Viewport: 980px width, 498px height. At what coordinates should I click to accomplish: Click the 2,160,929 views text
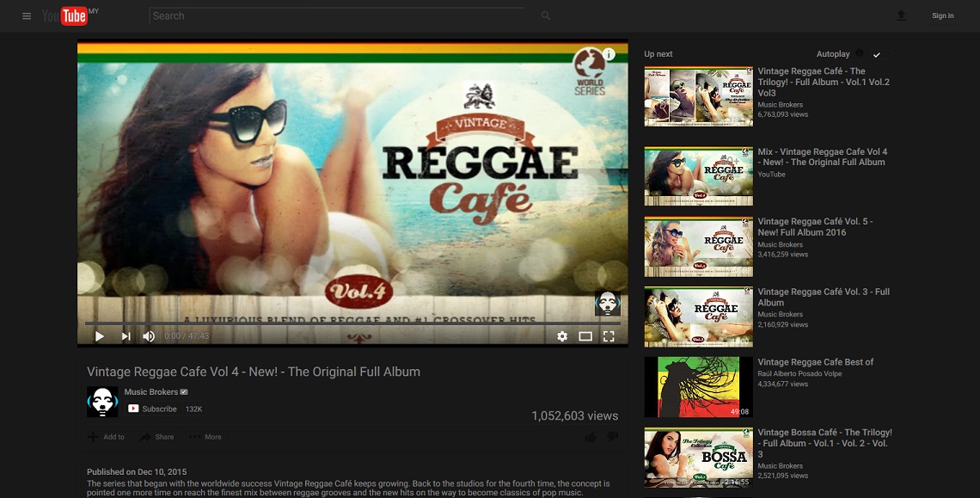(782, 325)
